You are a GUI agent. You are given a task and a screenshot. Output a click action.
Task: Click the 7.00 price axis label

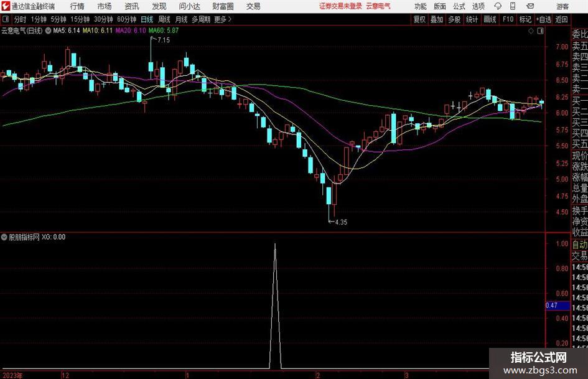click(562, 47)
